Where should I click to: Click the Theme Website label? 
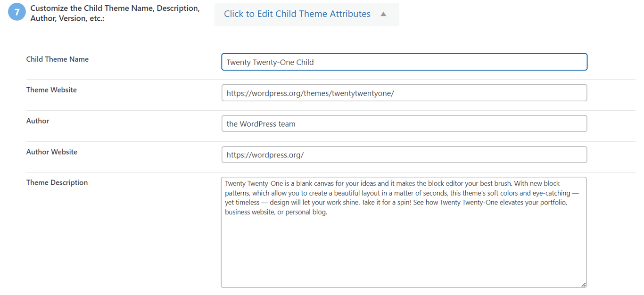51,90
